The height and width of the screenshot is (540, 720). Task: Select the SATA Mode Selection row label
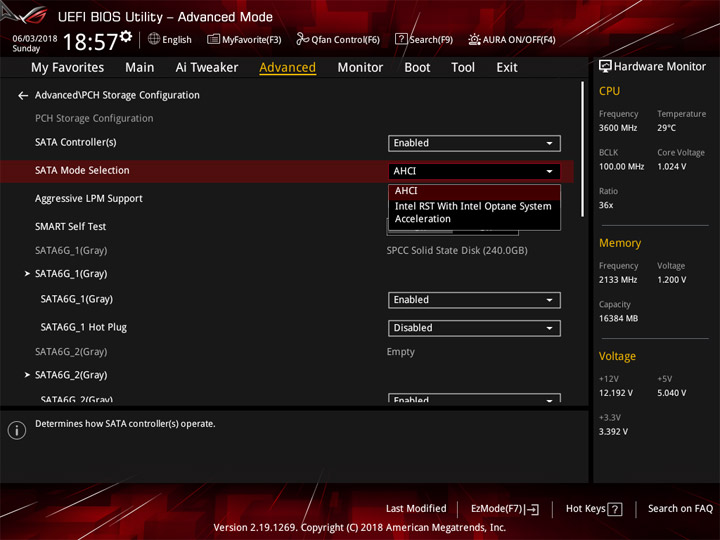82,170
